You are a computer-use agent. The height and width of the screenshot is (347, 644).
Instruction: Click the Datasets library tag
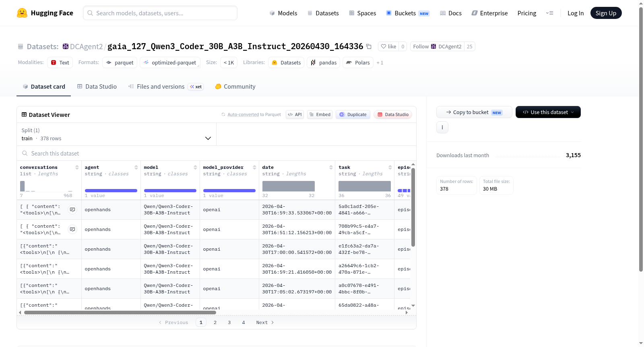click(x=286, y=62)
